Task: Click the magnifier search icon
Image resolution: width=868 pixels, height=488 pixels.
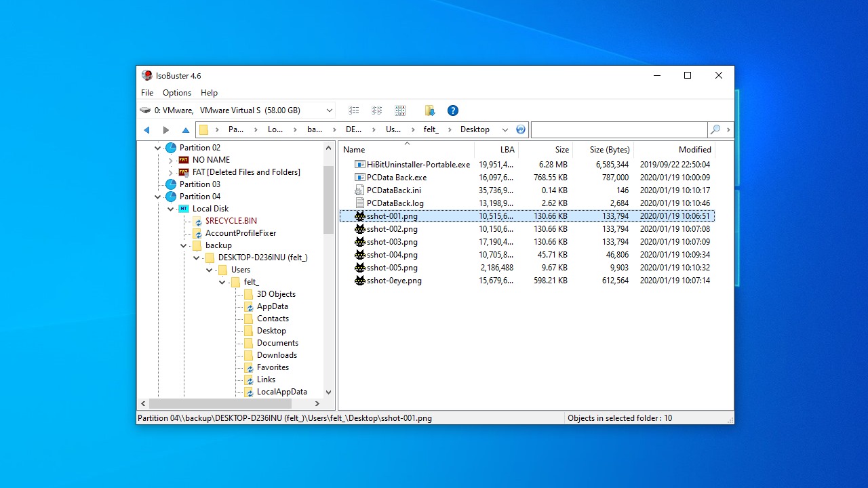Action: coord(715,129)
